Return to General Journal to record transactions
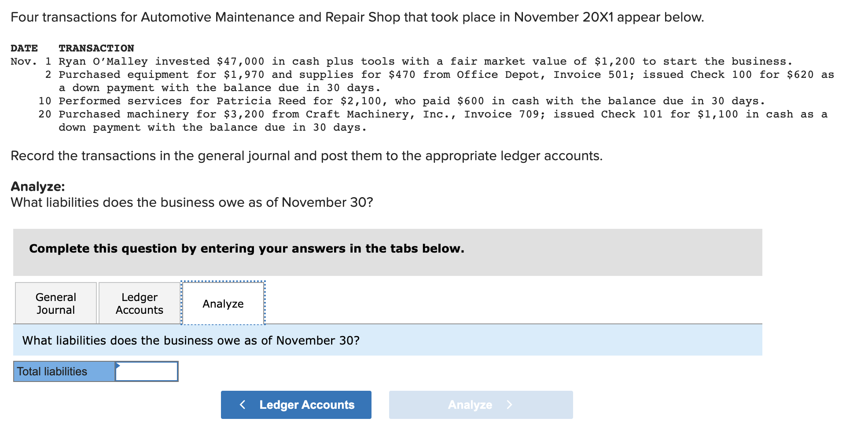868x433 pixels. (x=55, y=303)
